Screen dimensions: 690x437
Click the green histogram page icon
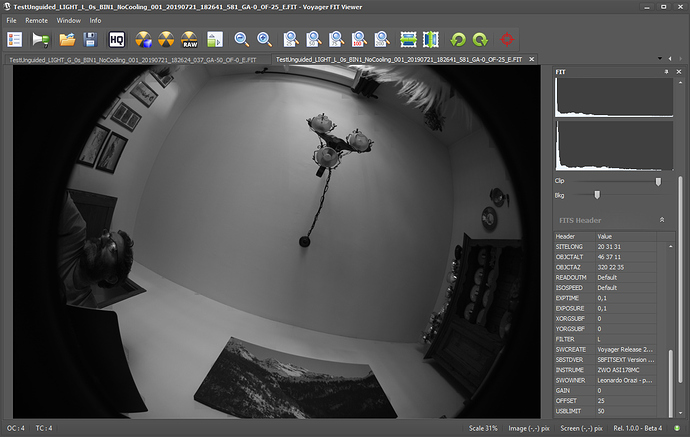click(215, 40)
